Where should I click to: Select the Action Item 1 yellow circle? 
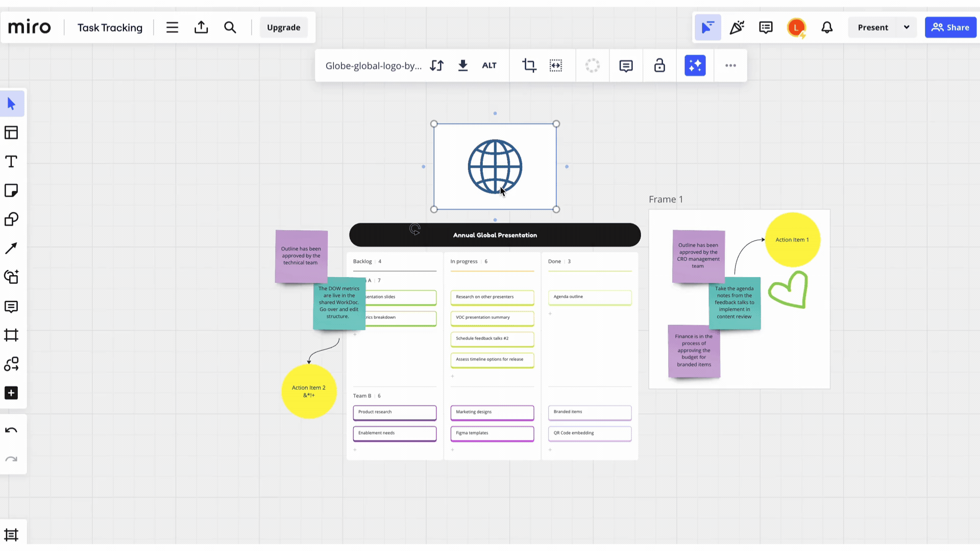pos(792,240)
